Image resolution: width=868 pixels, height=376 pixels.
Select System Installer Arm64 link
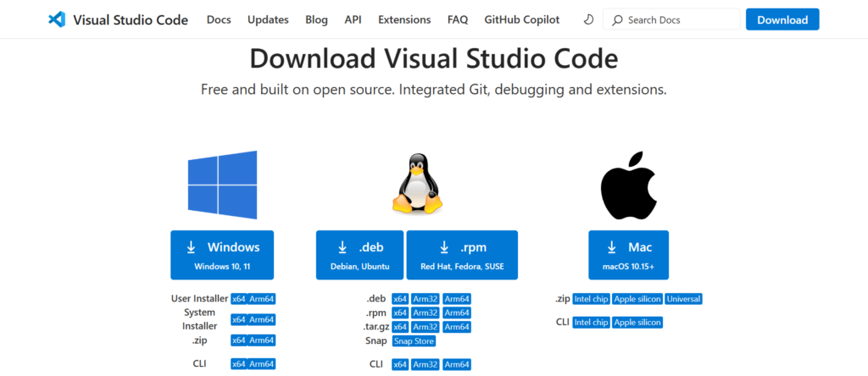(261, 319)
